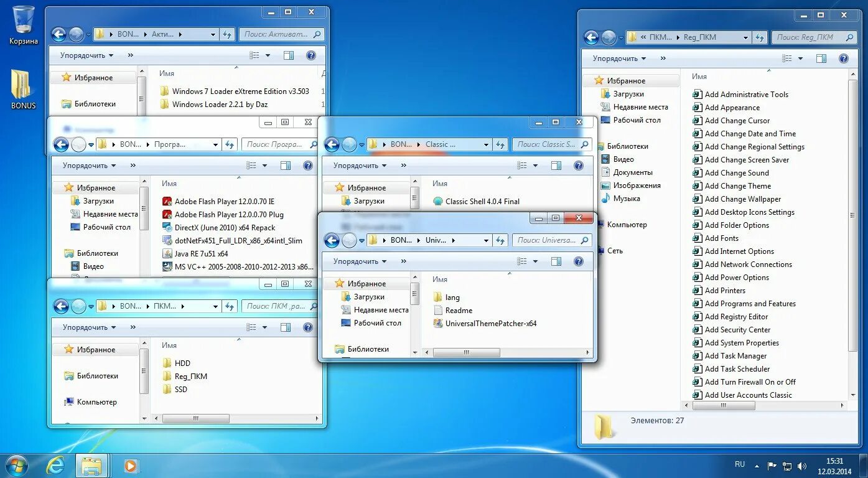Image resolution: width=868 pixels, height=478 pixels.
Task: Open Упорядочить menu in ПКМ window
Action: [x=89, y=327]
